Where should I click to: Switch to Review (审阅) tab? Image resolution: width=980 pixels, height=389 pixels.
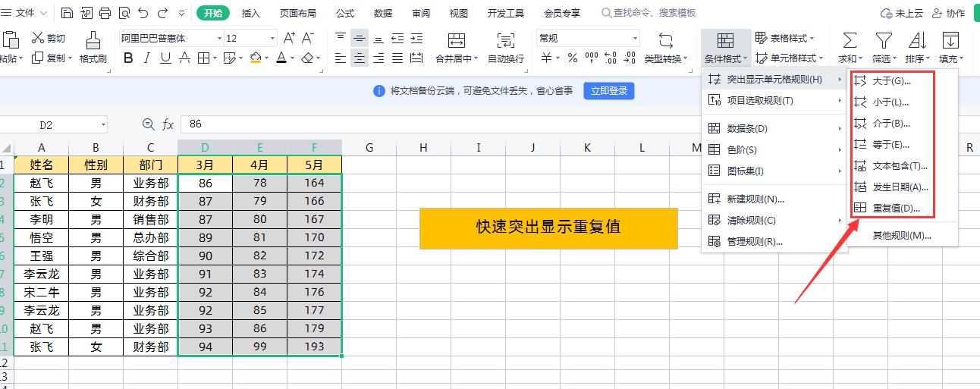tap(421, 13)
